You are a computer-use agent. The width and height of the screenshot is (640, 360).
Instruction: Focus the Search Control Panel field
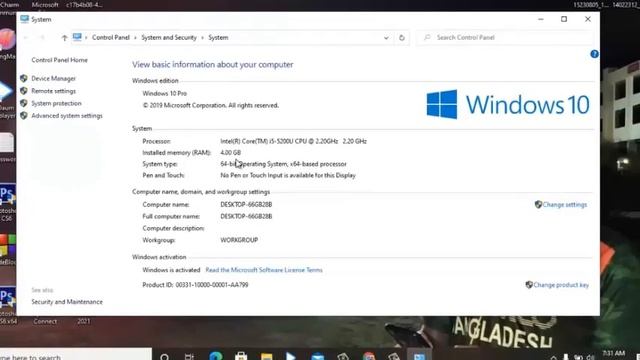pos(504,38)
